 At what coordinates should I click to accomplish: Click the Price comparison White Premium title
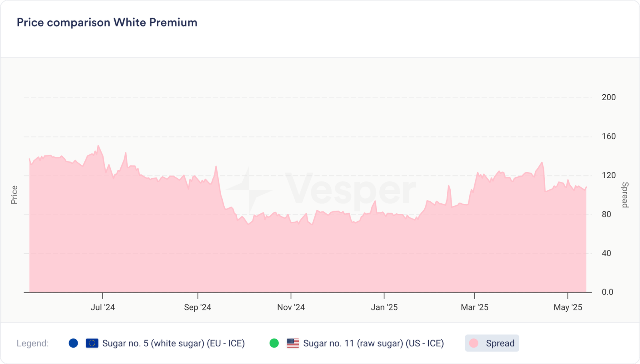[x=107, y=22]
